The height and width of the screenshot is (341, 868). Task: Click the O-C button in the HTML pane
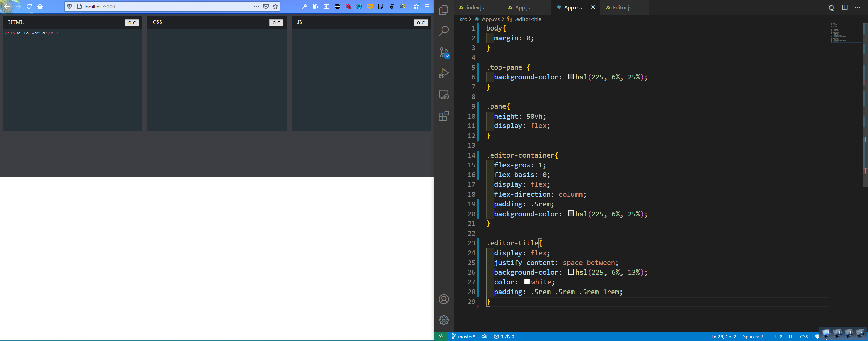pos(132,23)
